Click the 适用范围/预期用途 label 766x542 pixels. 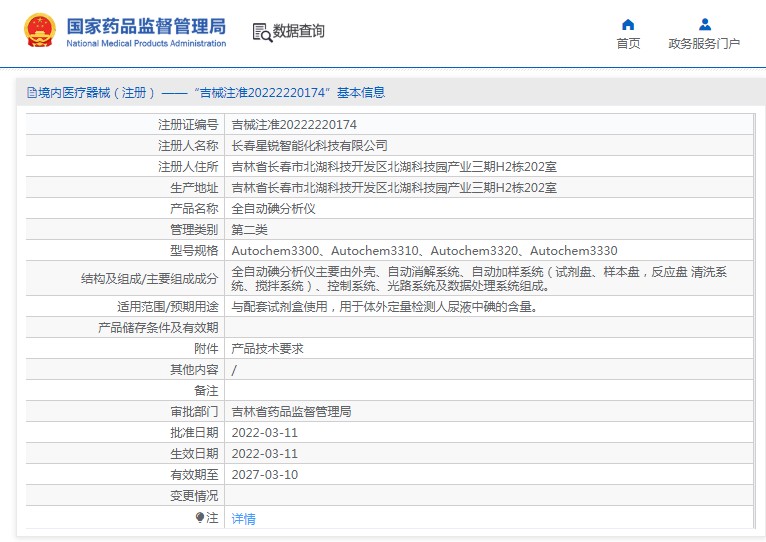[168, 307]
